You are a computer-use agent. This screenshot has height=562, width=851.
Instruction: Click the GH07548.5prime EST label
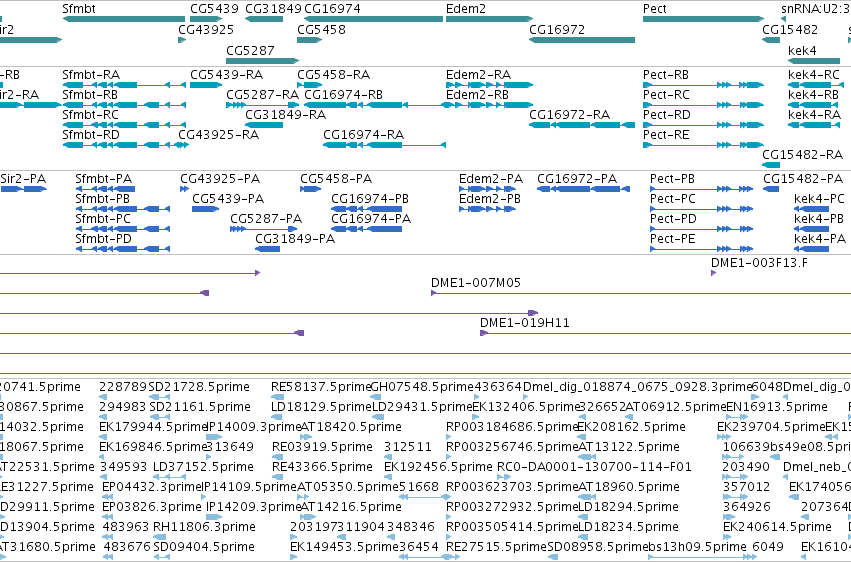point(422,387)
